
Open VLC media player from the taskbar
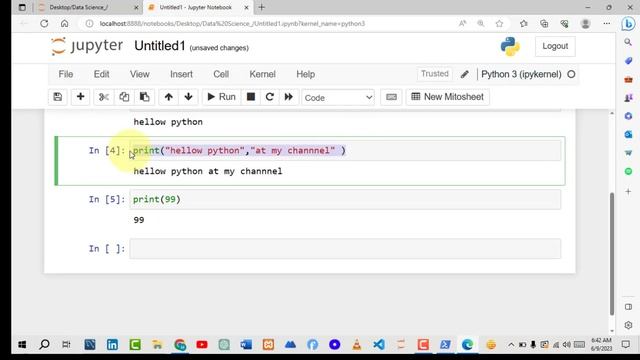coord(357,345)
